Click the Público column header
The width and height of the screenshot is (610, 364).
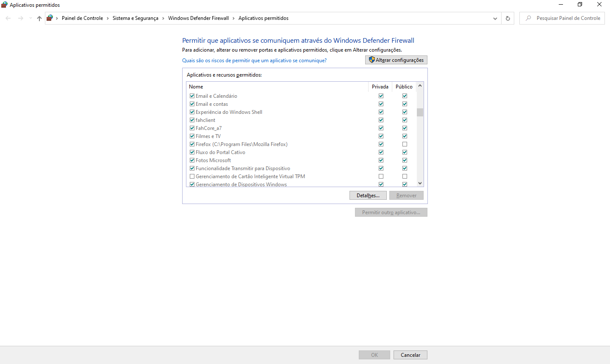(x=404, y=87)
